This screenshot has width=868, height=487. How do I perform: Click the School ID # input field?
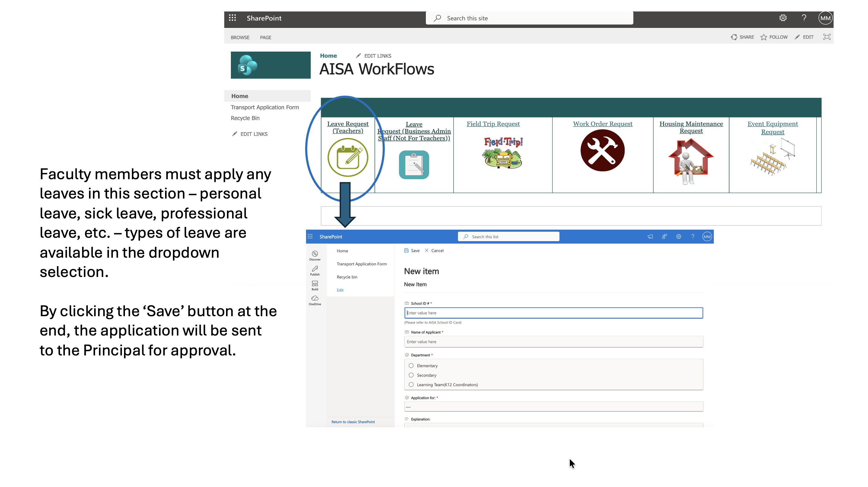click(553, 313)
